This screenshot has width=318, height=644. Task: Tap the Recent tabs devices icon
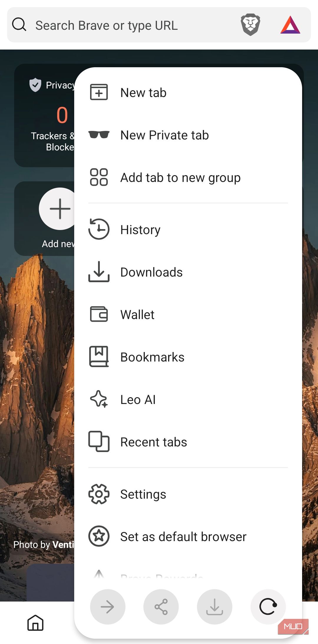click(x=99, y=441)
